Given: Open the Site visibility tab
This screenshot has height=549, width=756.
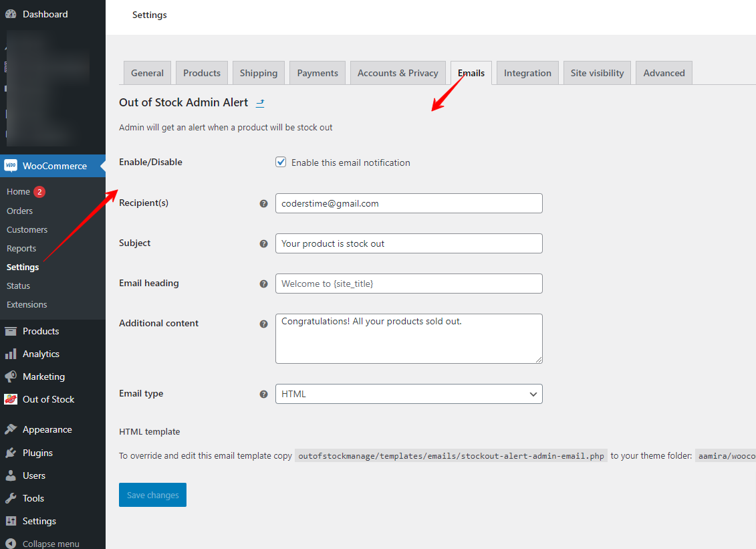Looking at the screenshot, I should (x=597, y=73).
